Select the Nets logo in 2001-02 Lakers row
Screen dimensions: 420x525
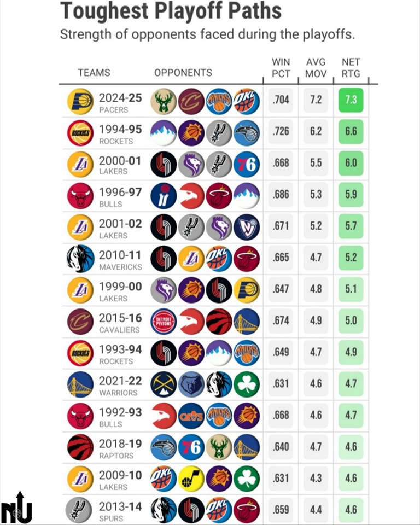coord(247,227)
